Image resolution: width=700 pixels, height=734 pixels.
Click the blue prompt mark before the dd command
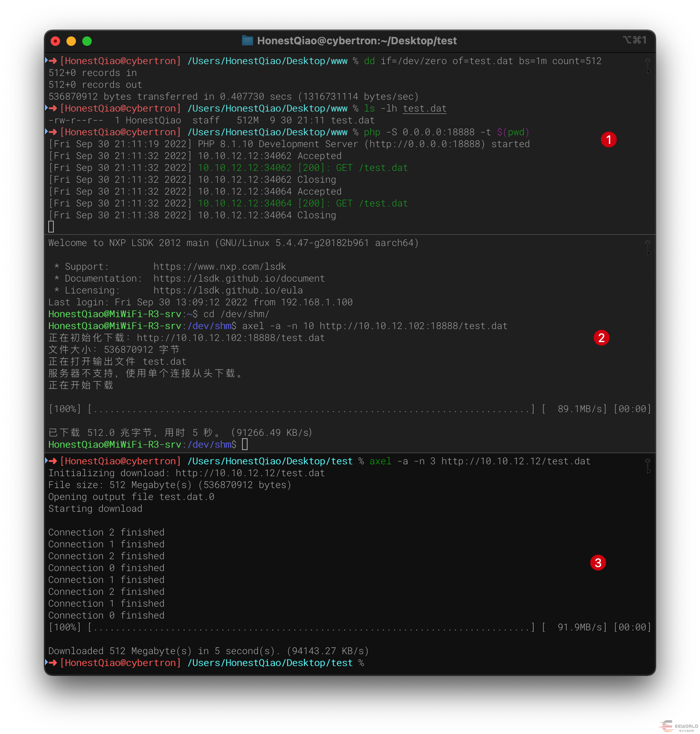pyautogui.click(x=47, y=61)
